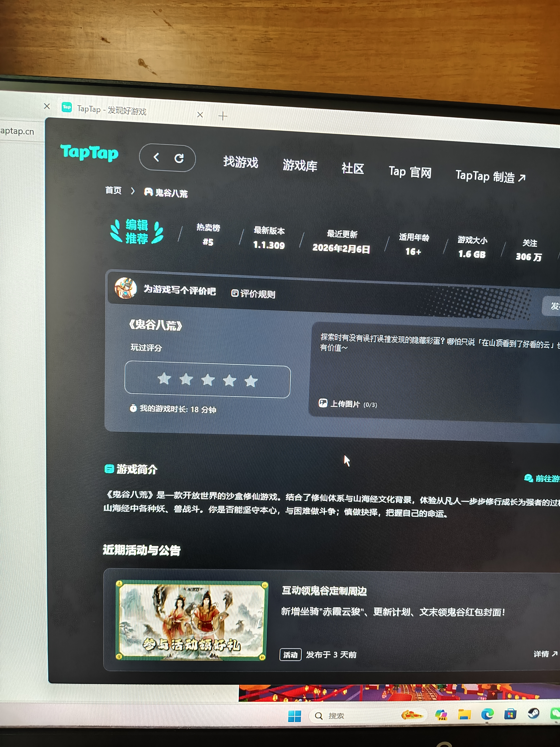Rate three stars
Viewport: 560px width, 747px height.
pos(208,380)
